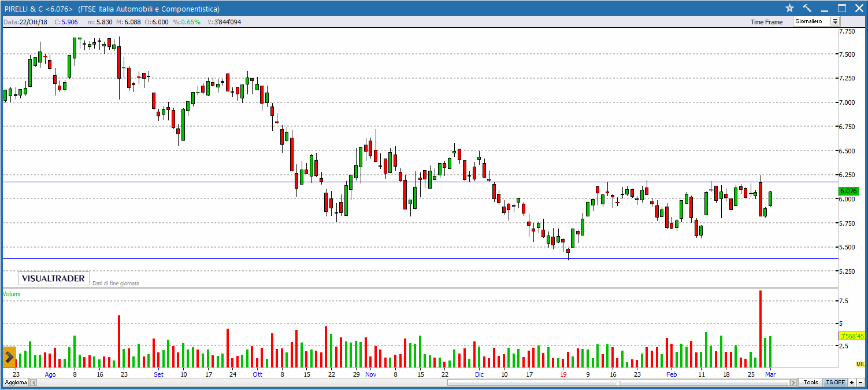Zoom in with the plus button
Screen dimensions: 868x390
click(852, 383)
